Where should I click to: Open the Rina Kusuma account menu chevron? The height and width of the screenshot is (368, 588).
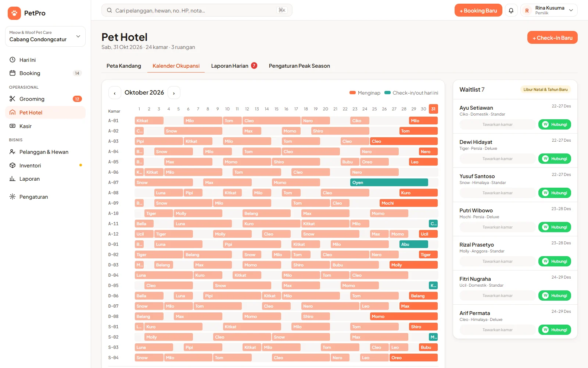pos(571,10)
